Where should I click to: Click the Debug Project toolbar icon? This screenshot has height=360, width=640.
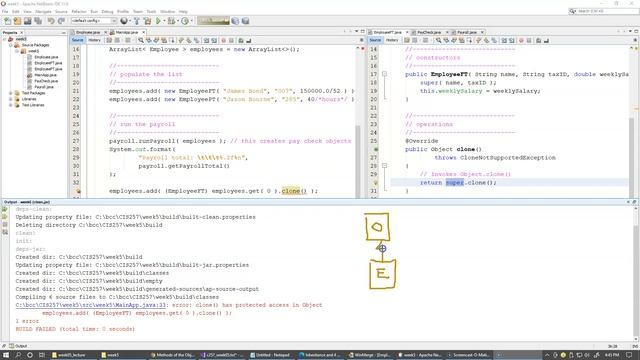171,21
